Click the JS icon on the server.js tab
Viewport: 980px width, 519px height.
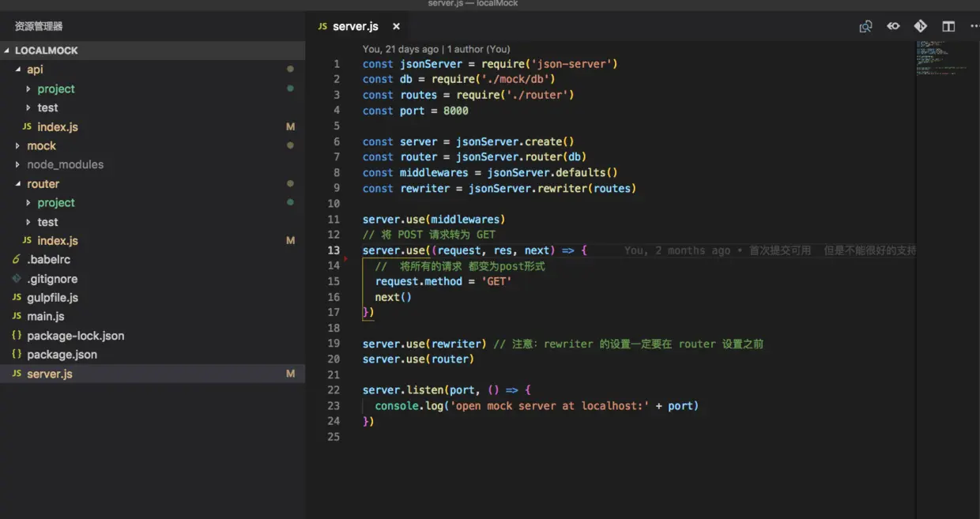coord(322,26)
